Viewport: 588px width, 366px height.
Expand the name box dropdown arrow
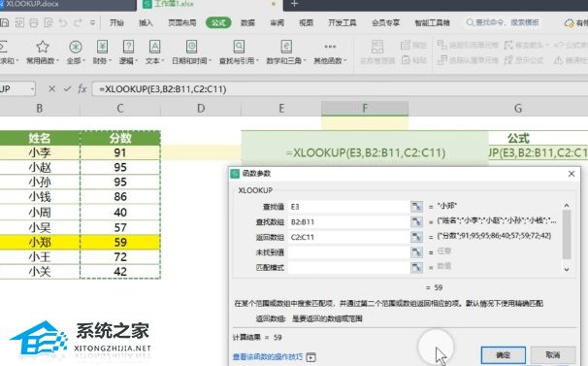point(32,89)
